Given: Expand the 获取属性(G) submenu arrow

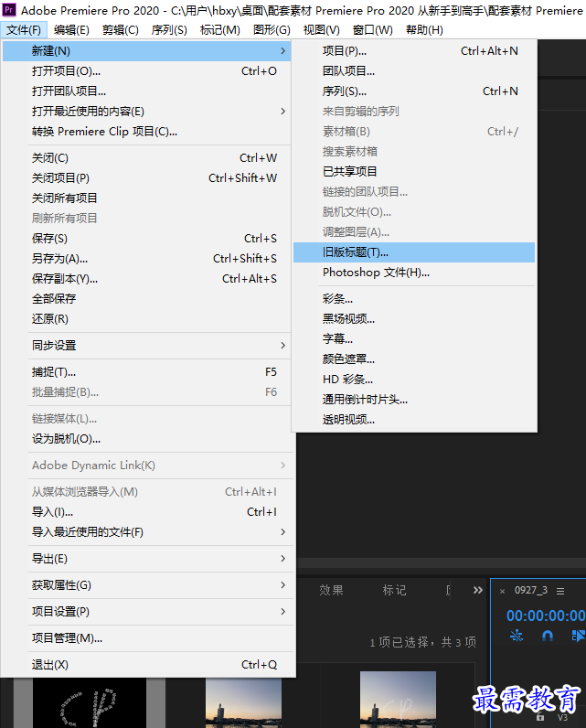Looking at the screenshot, I should point(283,585).
